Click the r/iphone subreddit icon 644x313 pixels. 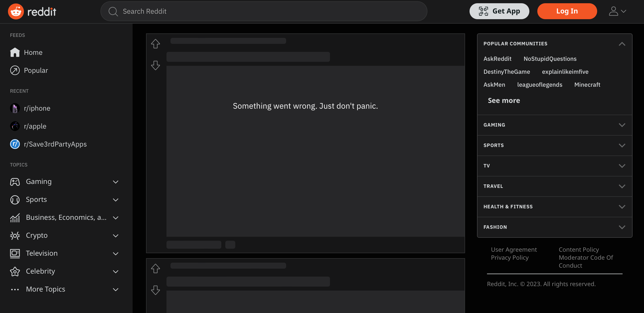(x=15, y=108)
